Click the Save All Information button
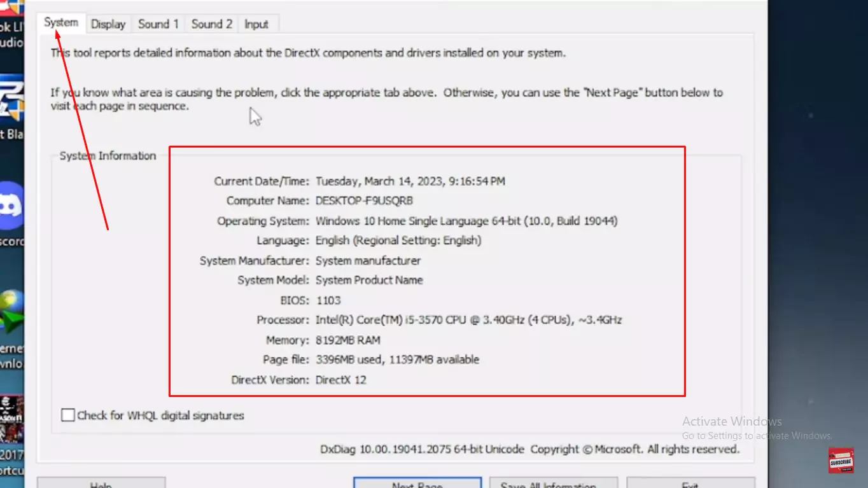 click(x=554, y=483)
